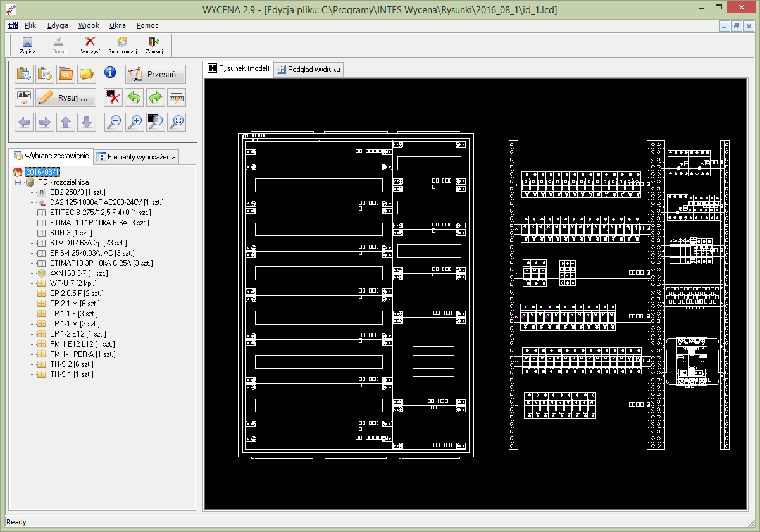Image resolution: width=760 pixels, height=532 pixels.
Task: Zoom out with the minus magnifier
Action: 114,122
